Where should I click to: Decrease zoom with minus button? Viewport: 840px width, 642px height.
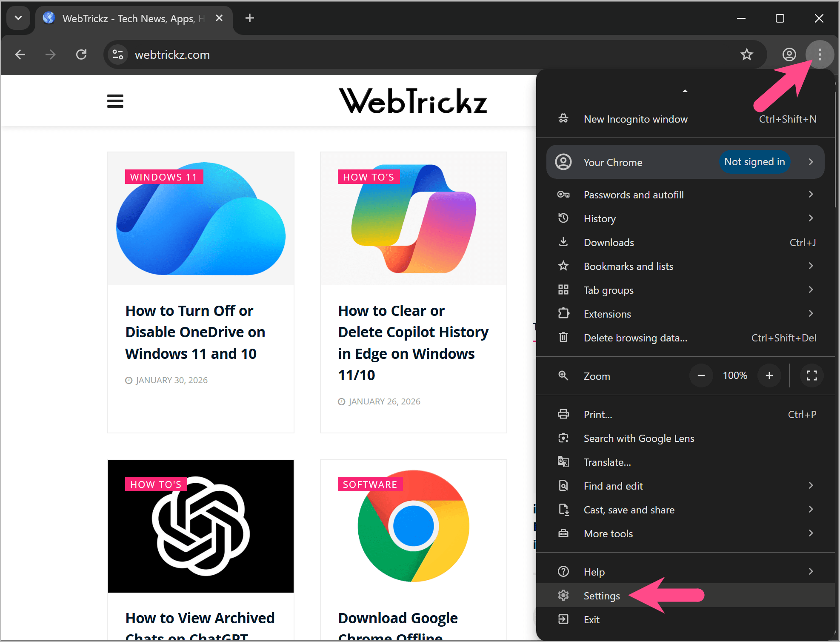701,375
